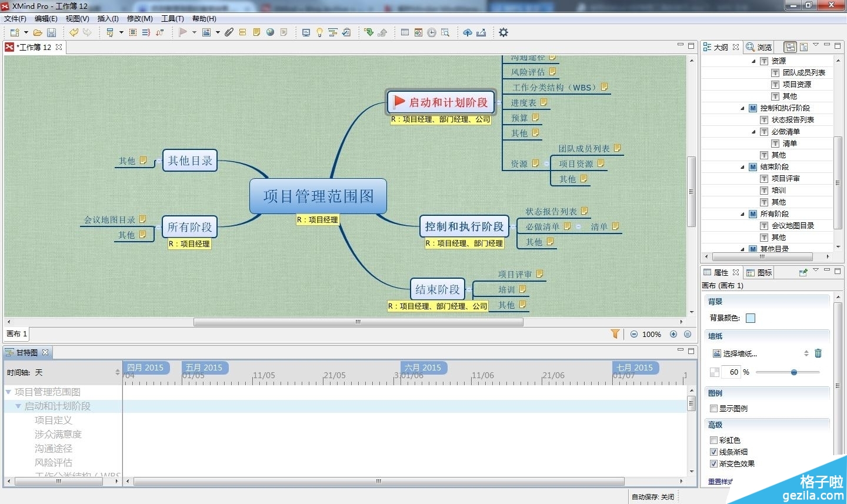The height and width of the screenshot is (504, 847).
Task: Click the yellow Undo arrow icon
Action: pyautogui.click(x=74, y=32)
